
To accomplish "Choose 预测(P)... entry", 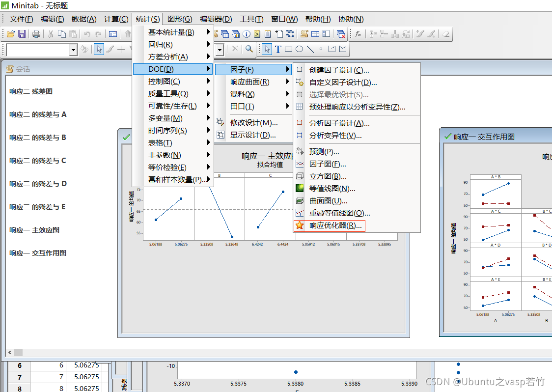I will (x=357, y=152).
